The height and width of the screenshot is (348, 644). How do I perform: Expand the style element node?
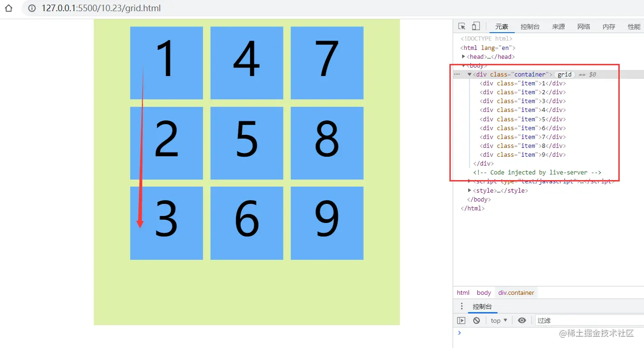(x=469, y=190)
